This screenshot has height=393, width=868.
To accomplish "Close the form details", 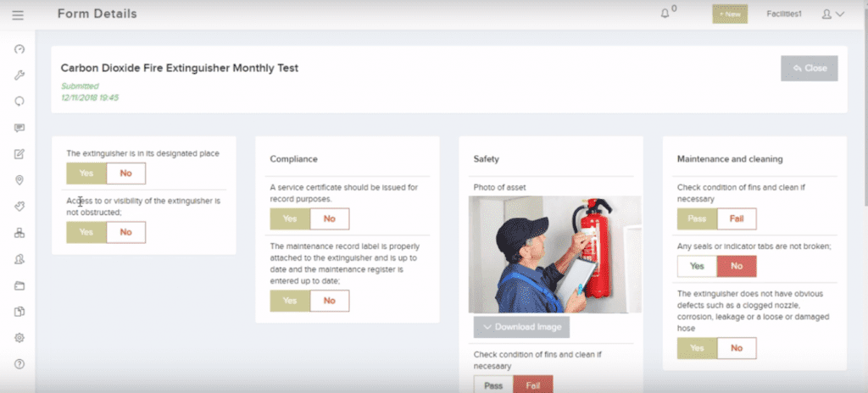I will (x=810, y=68).
